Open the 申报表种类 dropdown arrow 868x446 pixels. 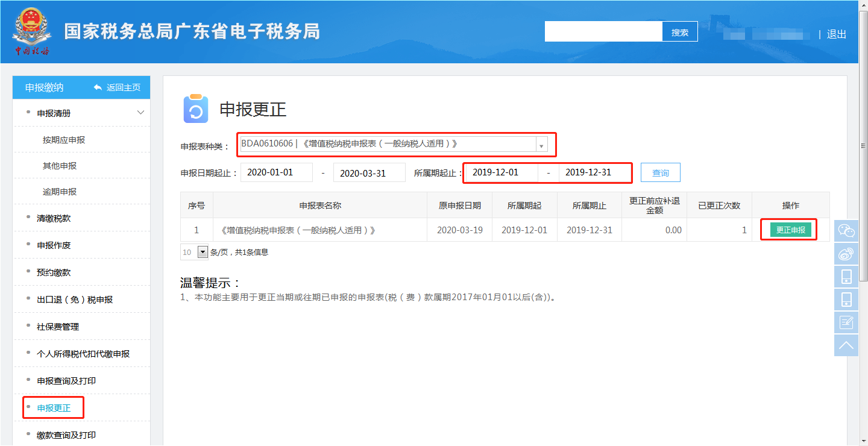click(x=541, y=145)
